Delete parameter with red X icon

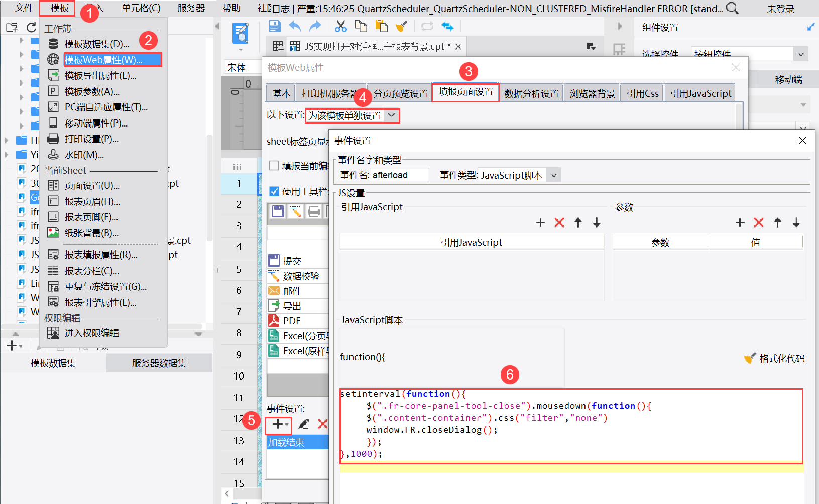(x=759, y=222)
